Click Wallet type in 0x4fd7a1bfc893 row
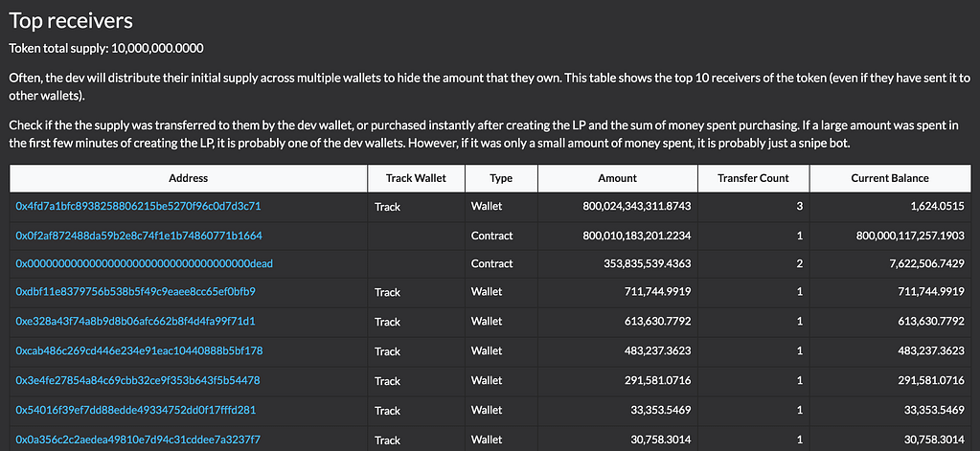Image resolution: width=980 pixels, height=451 pixels. (487, 206)
